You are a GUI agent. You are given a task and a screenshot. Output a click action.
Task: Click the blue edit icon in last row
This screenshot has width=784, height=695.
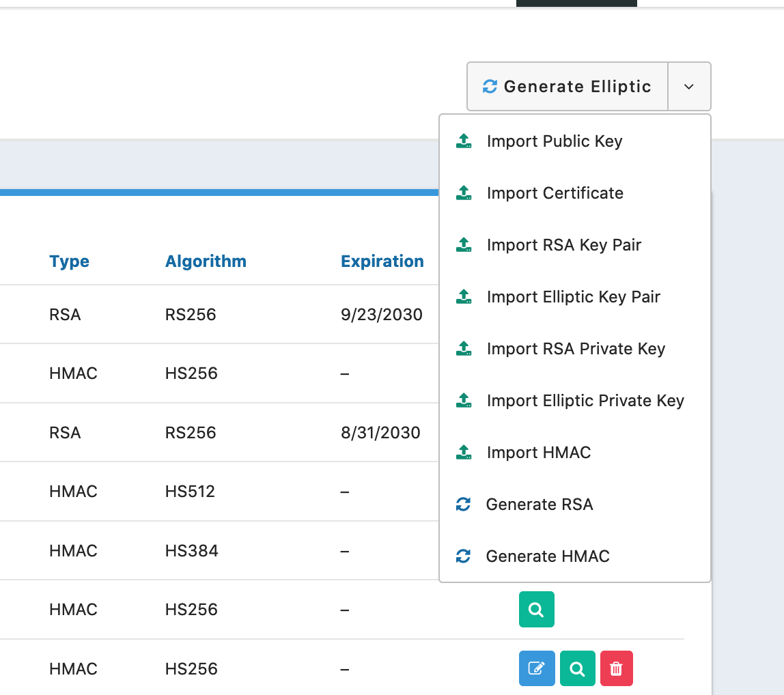[537, 668]
